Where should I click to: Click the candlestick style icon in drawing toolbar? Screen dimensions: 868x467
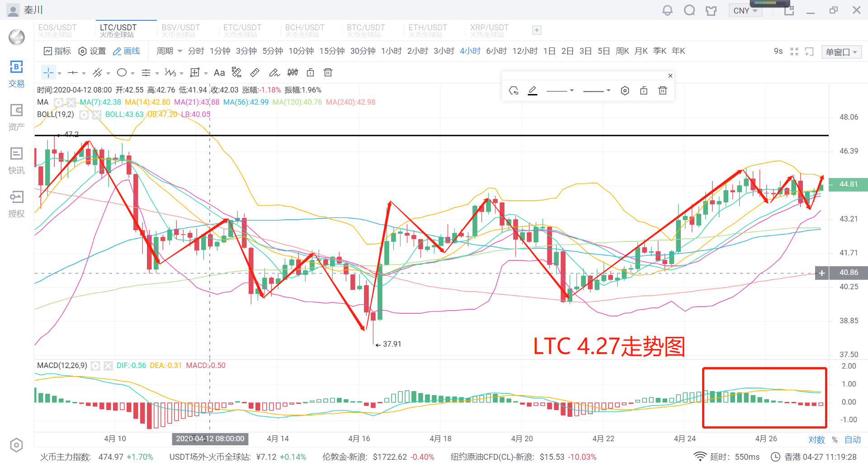292,72
